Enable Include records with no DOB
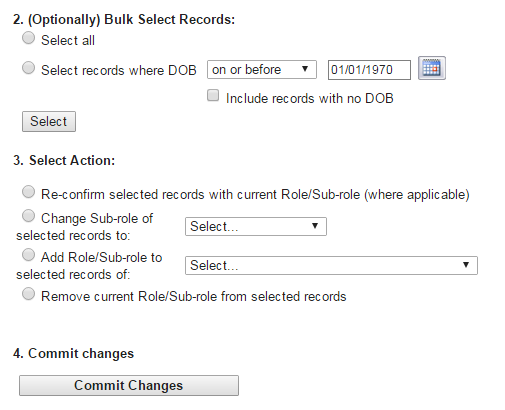Screen dimensions: 505x410 click(213, 95)
